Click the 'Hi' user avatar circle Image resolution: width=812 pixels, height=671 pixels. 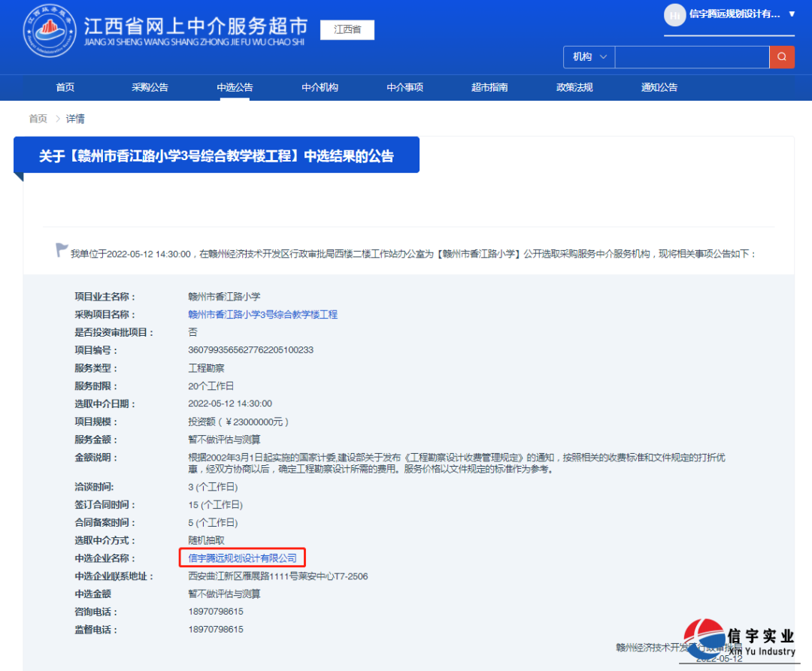tap(673, 17)
